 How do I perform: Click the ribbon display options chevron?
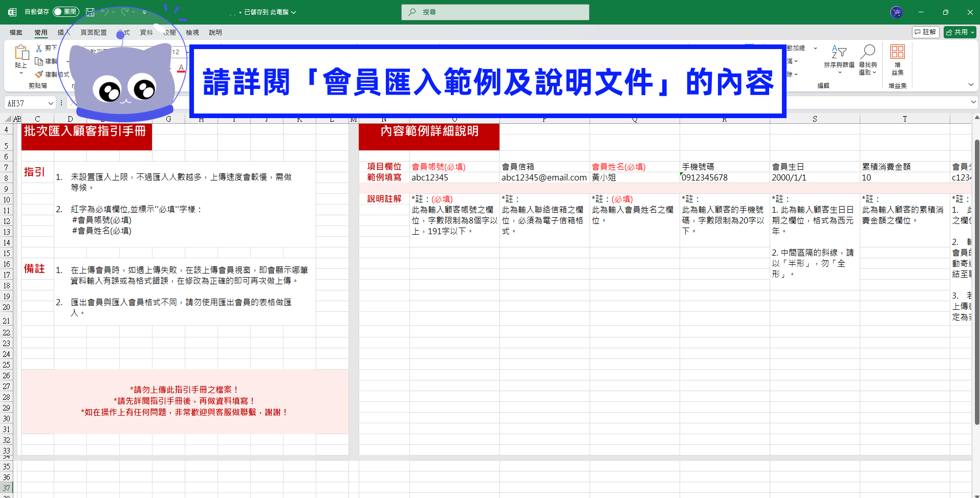(971, 85)
